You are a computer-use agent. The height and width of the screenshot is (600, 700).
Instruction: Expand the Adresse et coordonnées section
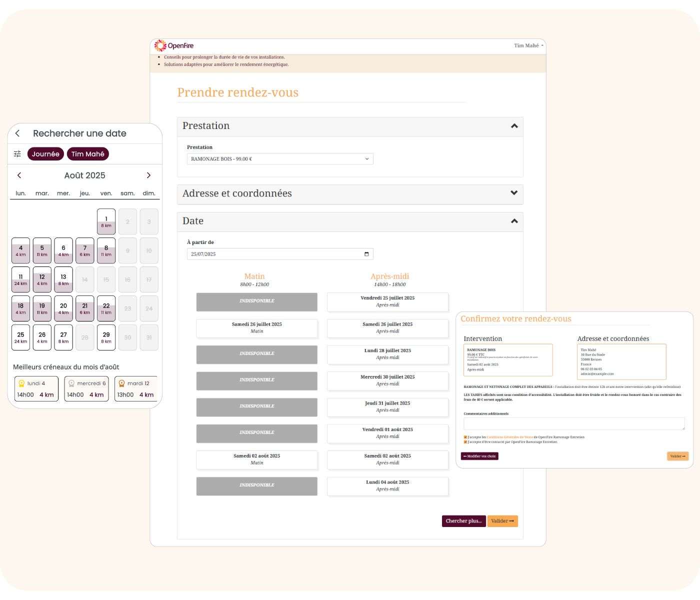tap(514, 193)
